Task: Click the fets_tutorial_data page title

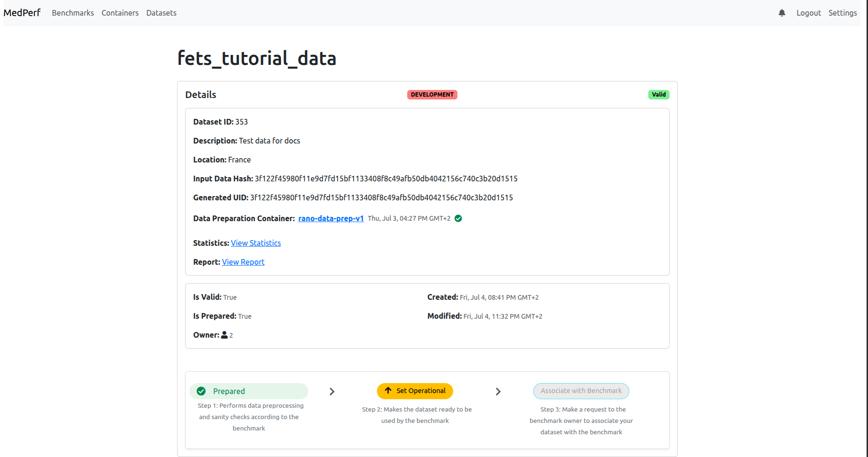Action: (257, 58)
